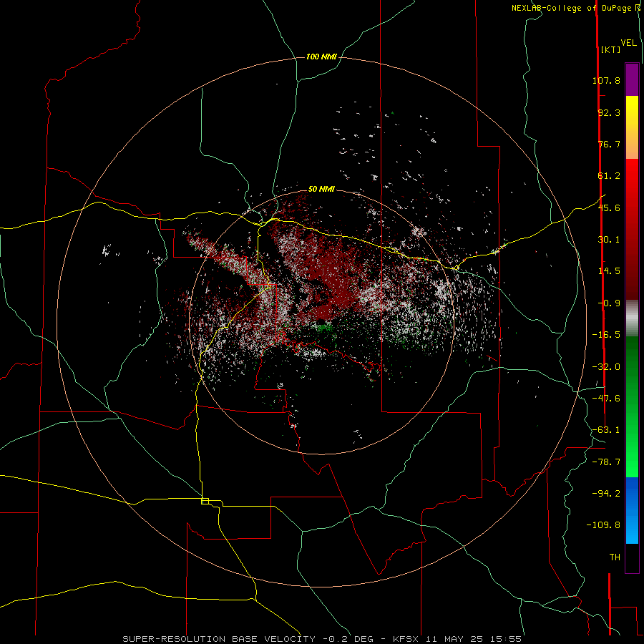Click the -63.1 velocity scale value
Image resolution: width=644 pixels, height=644 pixels.
[x=606, y=430]
